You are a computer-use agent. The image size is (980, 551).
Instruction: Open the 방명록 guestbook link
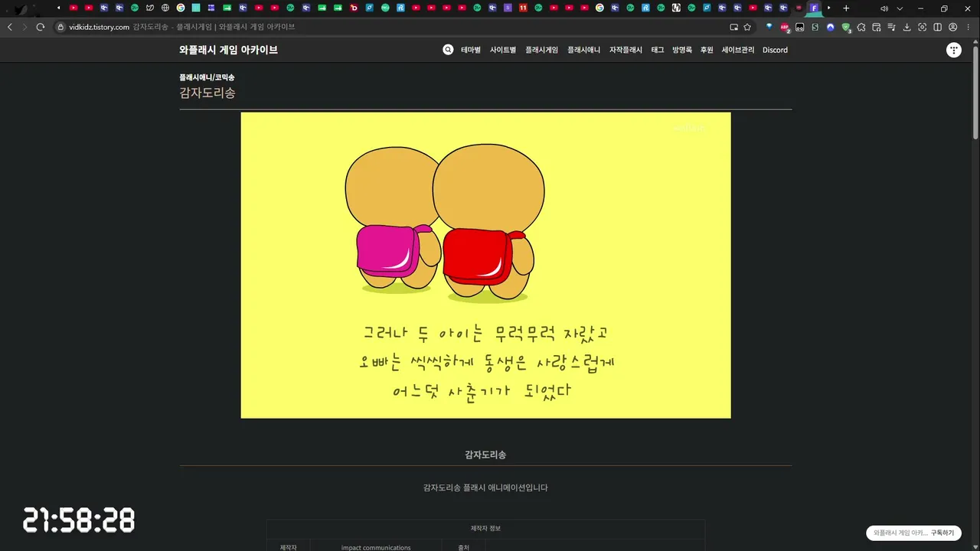(x=682, y=50)
